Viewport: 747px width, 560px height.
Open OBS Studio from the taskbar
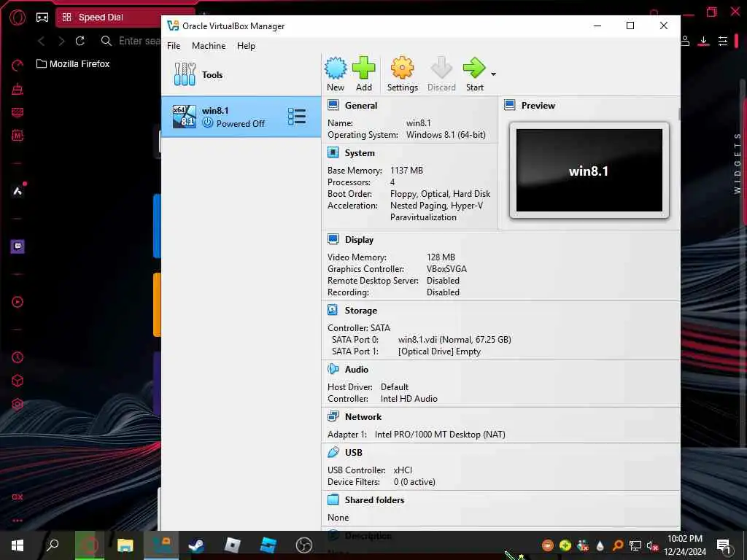point(303,545)
